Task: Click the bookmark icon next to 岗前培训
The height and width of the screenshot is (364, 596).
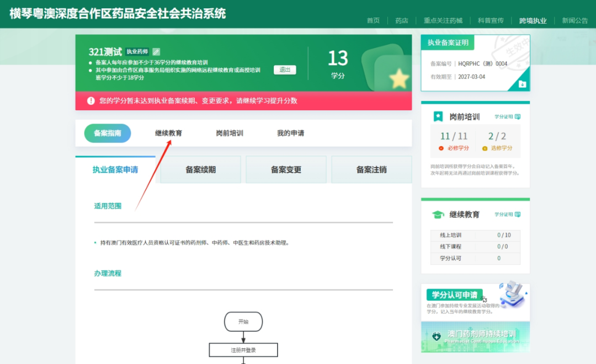Action: point(438,116)
